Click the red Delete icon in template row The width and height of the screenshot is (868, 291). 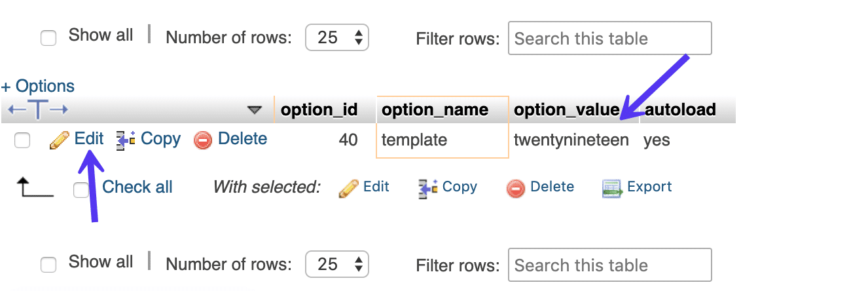pyautogui.click(x=203, y=140)
